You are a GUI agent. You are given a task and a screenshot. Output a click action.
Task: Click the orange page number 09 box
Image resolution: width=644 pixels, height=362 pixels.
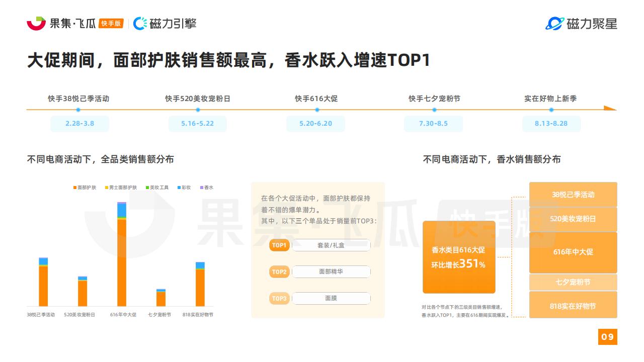pos(607,337)
